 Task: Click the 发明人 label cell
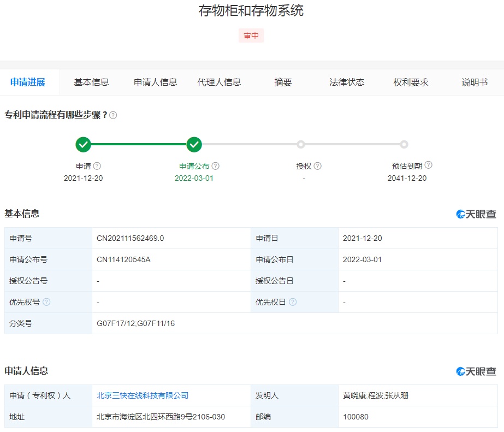point(294,395)
